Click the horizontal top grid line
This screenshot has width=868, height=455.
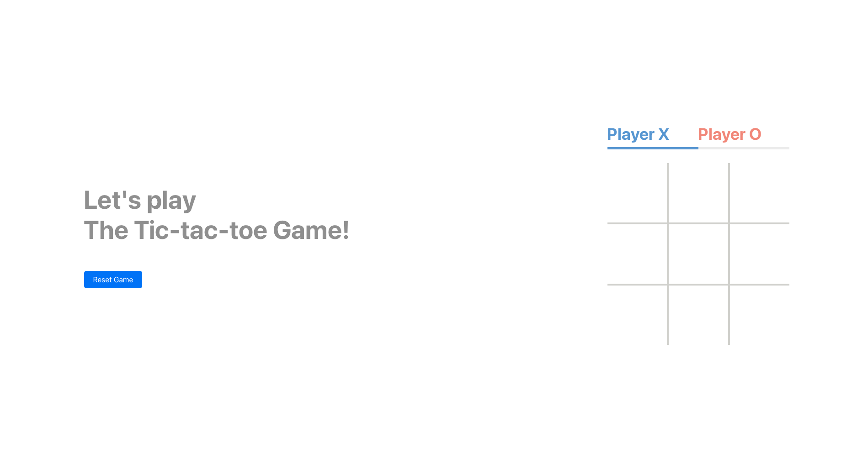(x=698, y=223)
